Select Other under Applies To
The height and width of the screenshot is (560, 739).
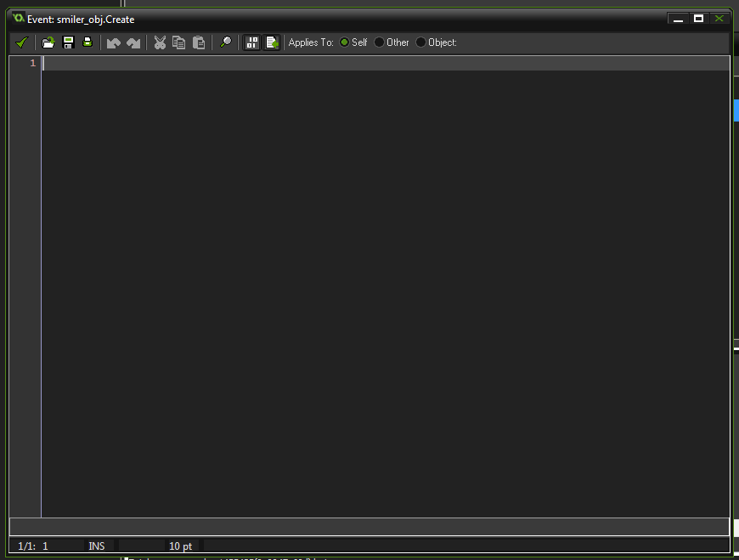pos(392,42)
